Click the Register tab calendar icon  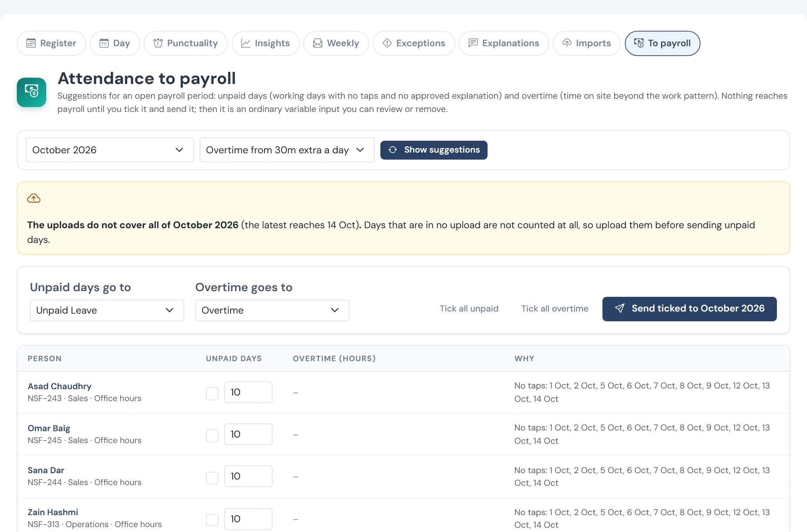(31, 43)
